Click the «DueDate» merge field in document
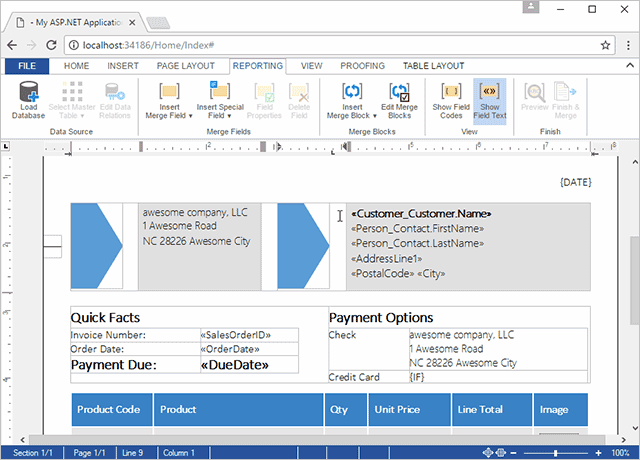Image resolution: width=640 pixels, height=460 pixels. tap(233, 365)
